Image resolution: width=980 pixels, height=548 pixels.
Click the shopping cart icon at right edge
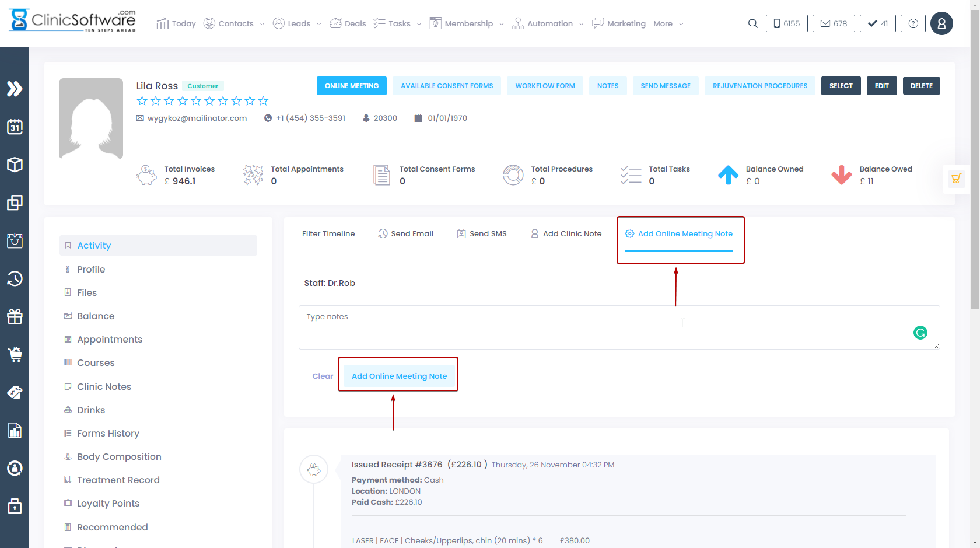tap(956, 179)
